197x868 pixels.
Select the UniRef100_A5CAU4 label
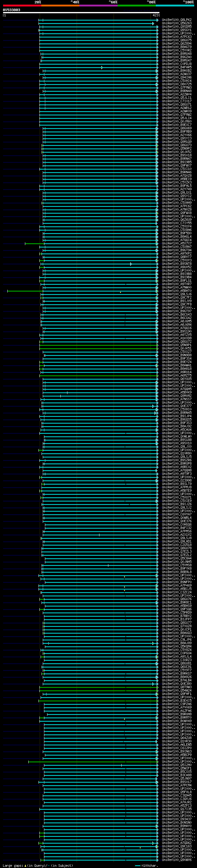coord(177,430)
